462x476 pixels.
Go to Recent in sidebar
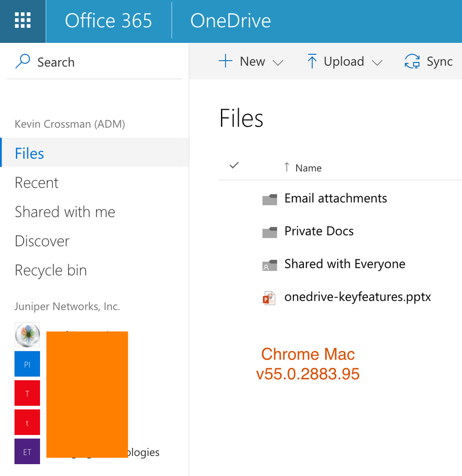click(37, 183)
